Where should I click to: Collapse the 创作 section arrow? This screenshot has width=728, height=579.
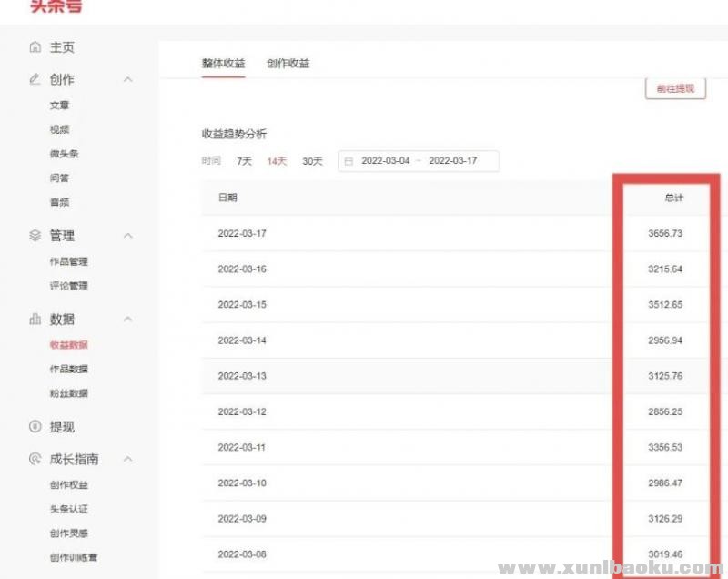coord(127,79)
